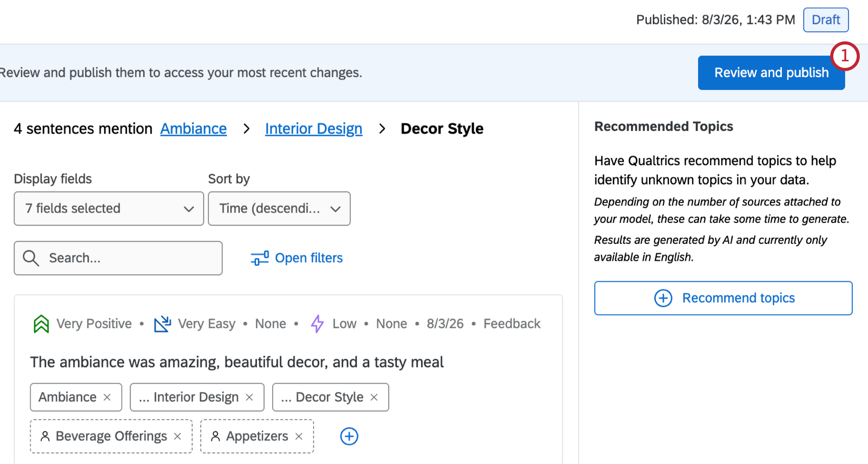
Task: Remove the Ambiance topic tag
Action: click(x=107, y=397)
